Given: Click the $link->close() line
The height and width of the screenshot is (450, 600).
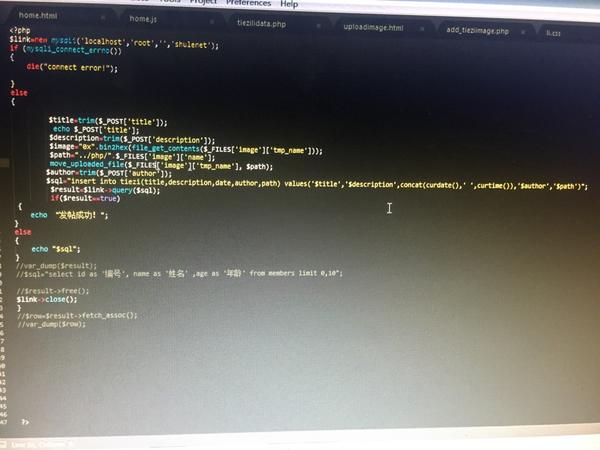Looking at the screenshot, I should pyautogui.click(x=47, y=299).
